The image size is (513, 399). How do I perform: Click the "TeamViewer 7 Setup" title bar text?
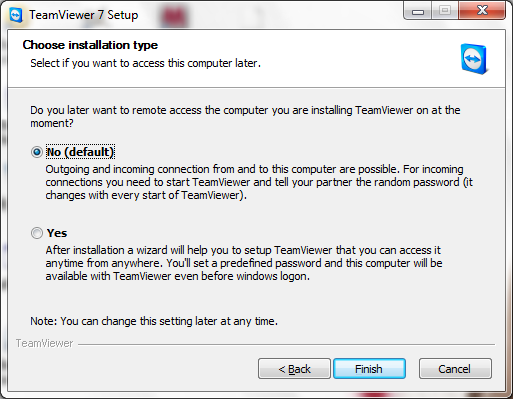[83, 15]
